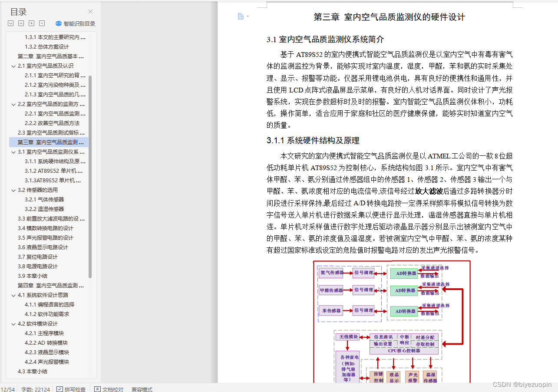Viewport: 558px width, 392px height.
Task: Jump to 第四章 室内空气品质监测 entry
Action: 51,286
